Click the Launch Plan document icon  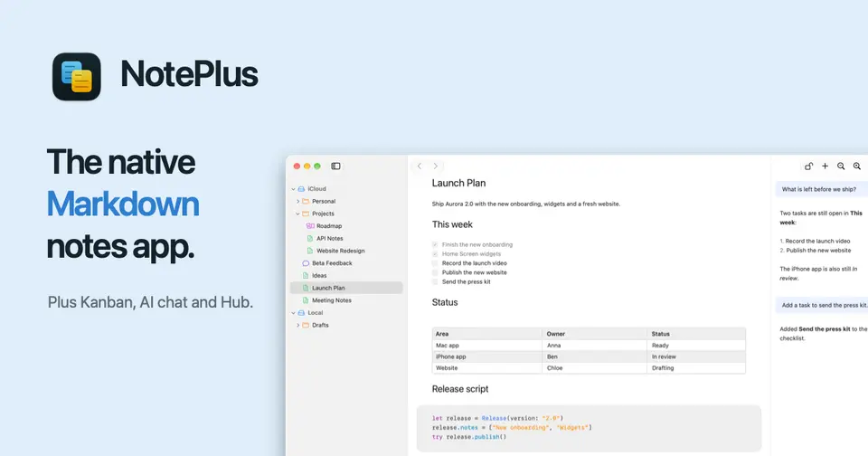coord(306,288)
